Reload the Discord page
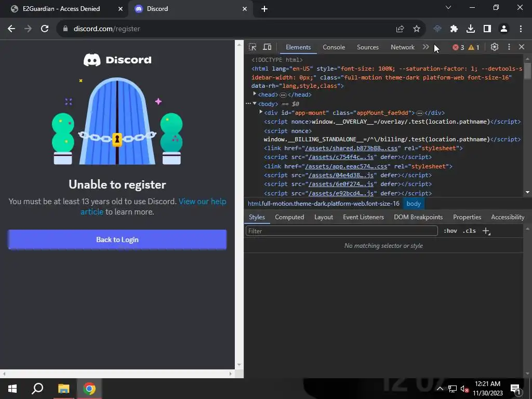532x399 pixels. (x=45, y=29)
